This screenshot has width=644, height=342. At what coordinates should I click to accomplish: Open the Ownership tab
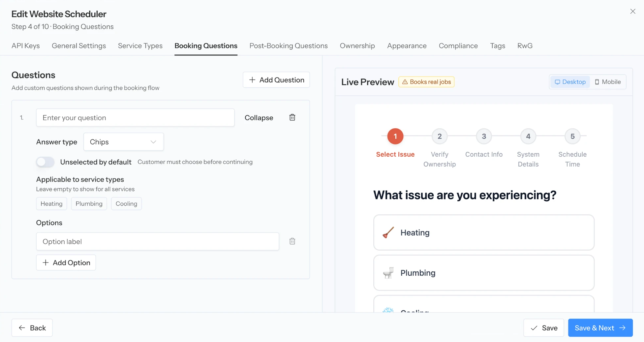[357, 46]
